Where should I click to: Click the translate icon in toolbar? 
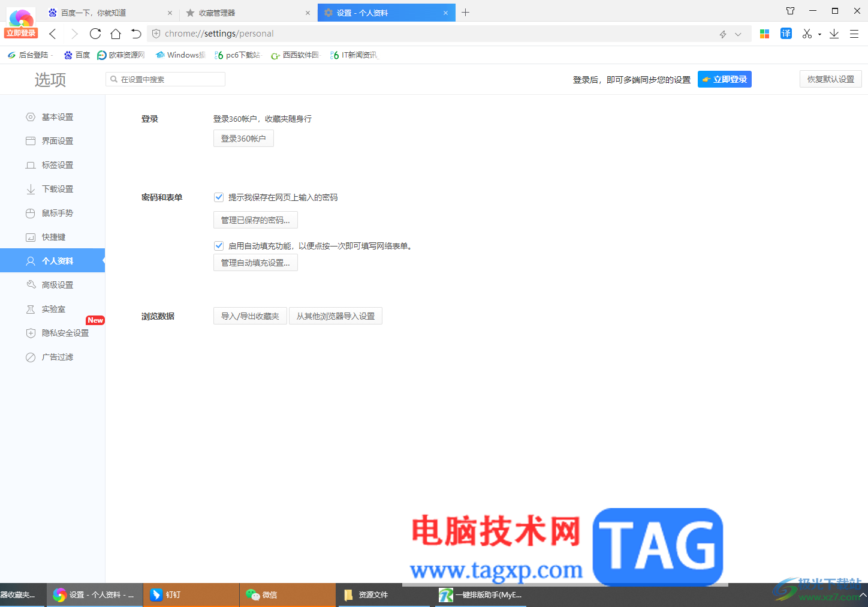(x=786, y=34)
